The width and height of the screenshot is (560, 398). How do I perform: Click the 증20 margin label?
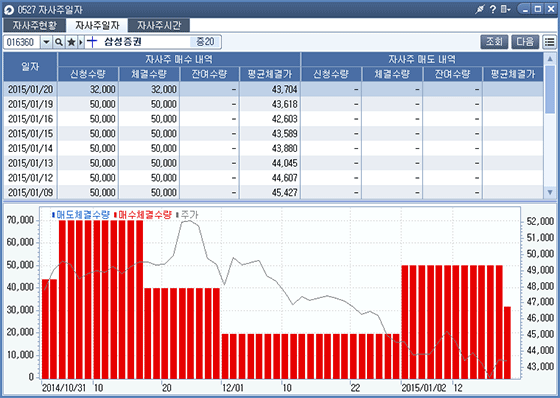[x=205, y=42]
